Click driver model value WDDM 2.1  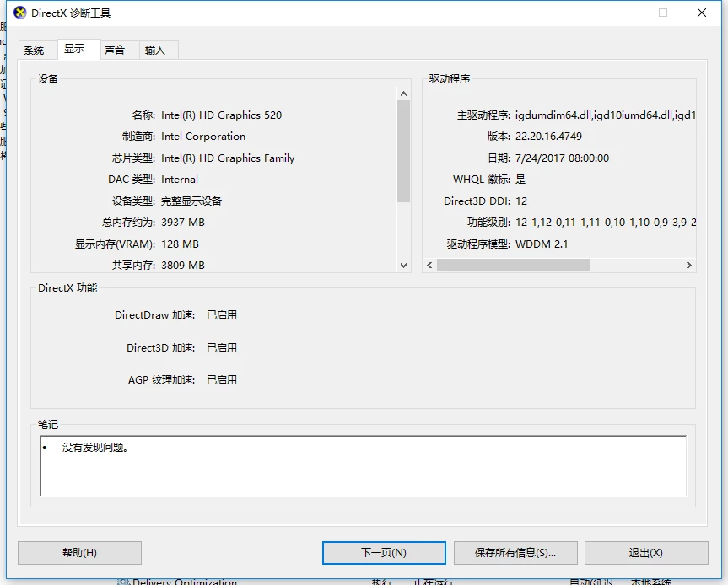[x=542, y=244]
